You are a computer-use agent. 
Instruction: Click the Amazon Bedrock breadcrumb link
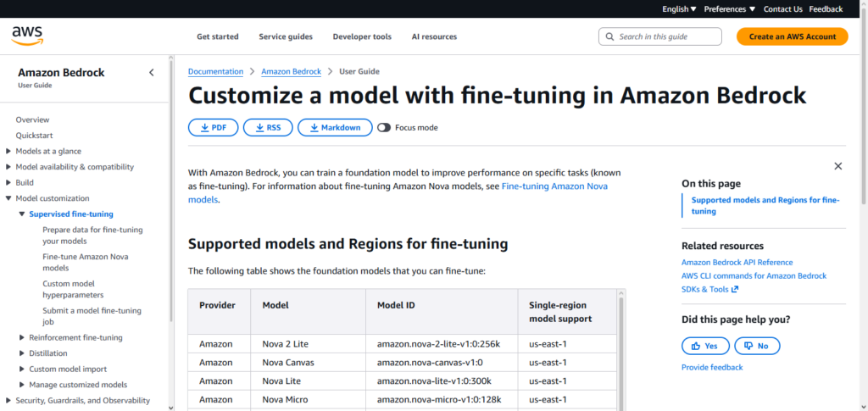click(x=292, y=71)
